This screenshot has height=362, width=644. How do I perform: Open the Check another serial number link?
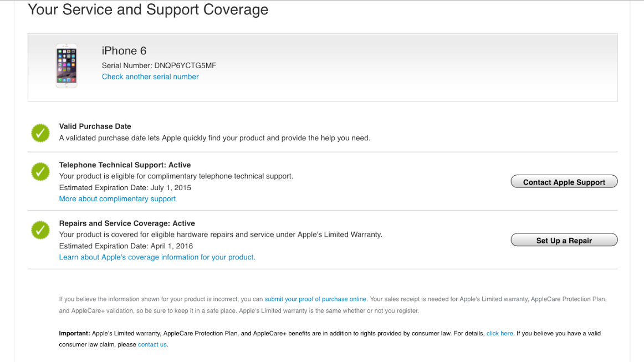(150, 77)
